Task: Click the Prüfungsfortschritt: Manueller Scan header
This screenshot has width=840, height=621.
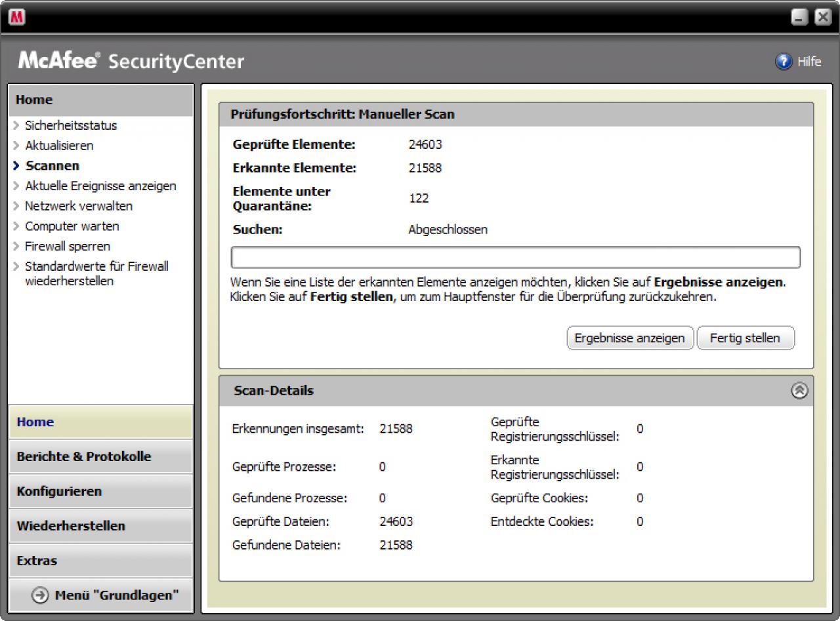Action: click(516, 114)
